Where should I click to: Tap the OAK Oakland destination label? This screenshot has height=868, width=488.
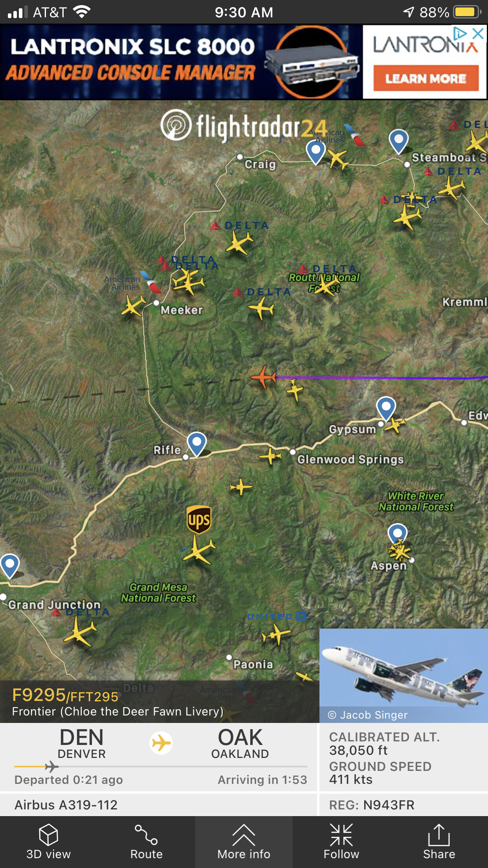click(x=240, y=743)
